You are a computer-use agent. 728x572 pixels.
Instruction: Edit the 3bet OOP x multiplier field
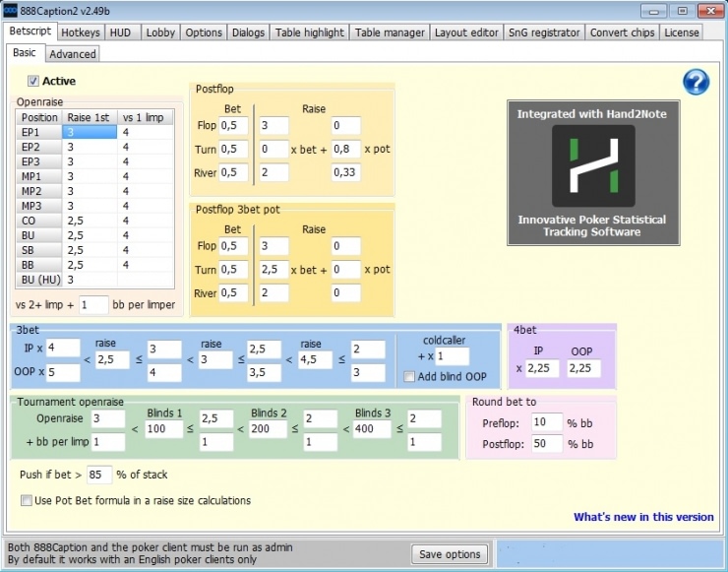[63, 372]
